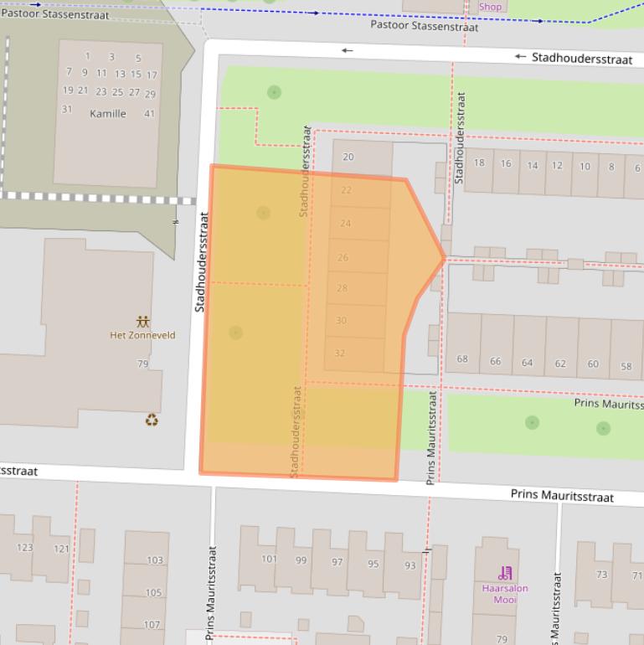This screenshot has width=644, height=645.
Task: Click the Haarsalon Mooi text label
Action: click(x=505, y=594)
